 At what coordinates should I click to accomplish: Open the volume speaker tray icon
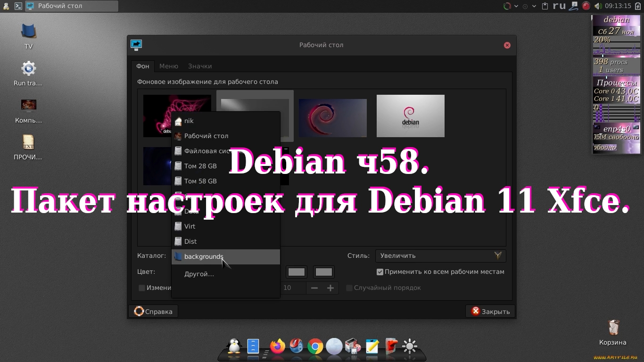(598, 6)
